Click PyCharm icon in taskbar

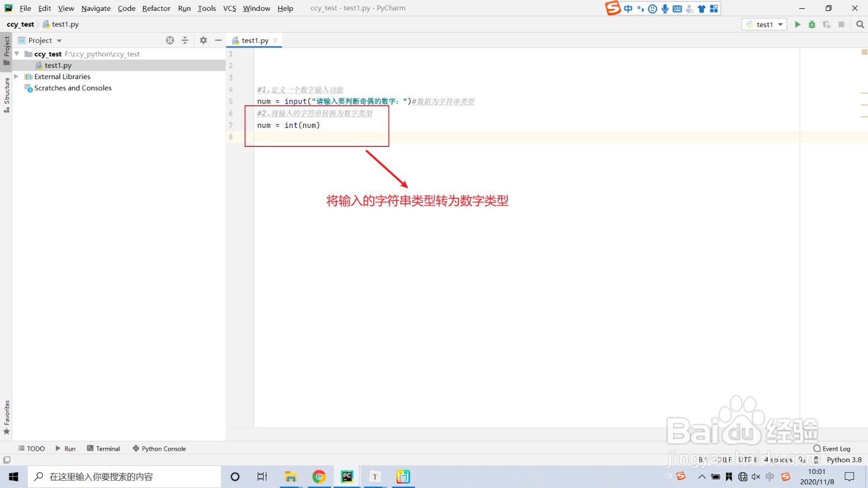tap(347, 477)
